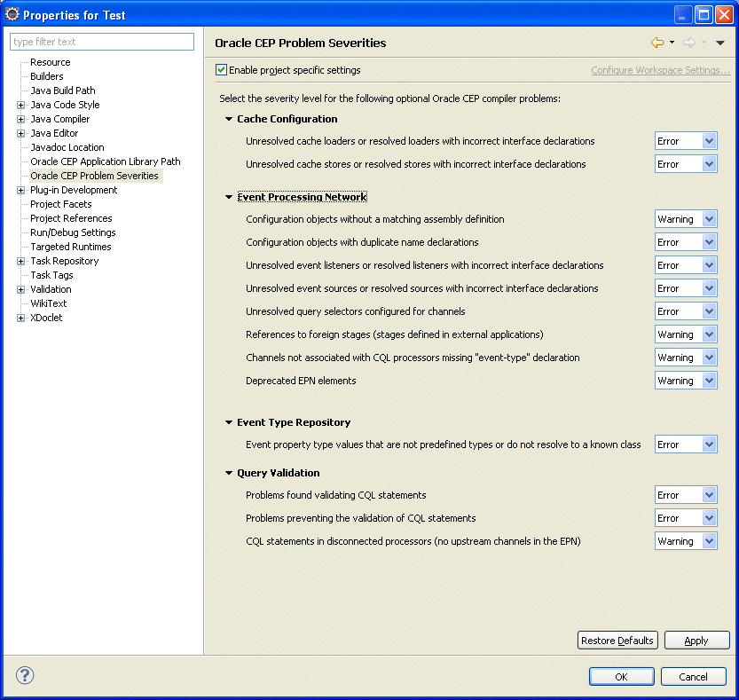Select Oracle CEP Application Library Path
Screen dimensions: 739x700
click(105, 161)
